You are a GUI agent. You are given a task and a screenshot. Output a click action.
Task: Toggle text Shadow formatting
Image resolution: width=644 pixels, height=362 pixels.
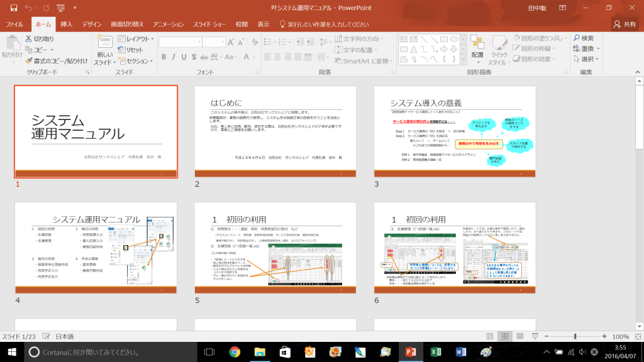click(x=194, y=57)
